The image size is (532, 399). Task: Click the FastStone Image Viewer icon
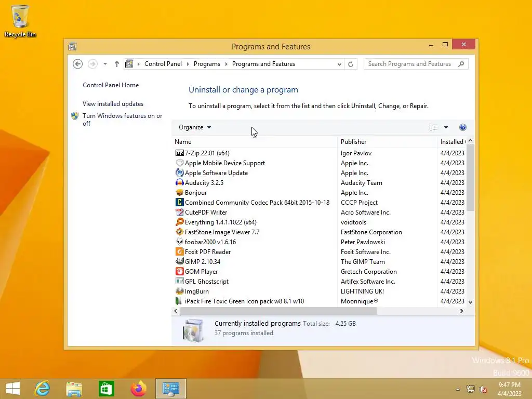[179, 232]
